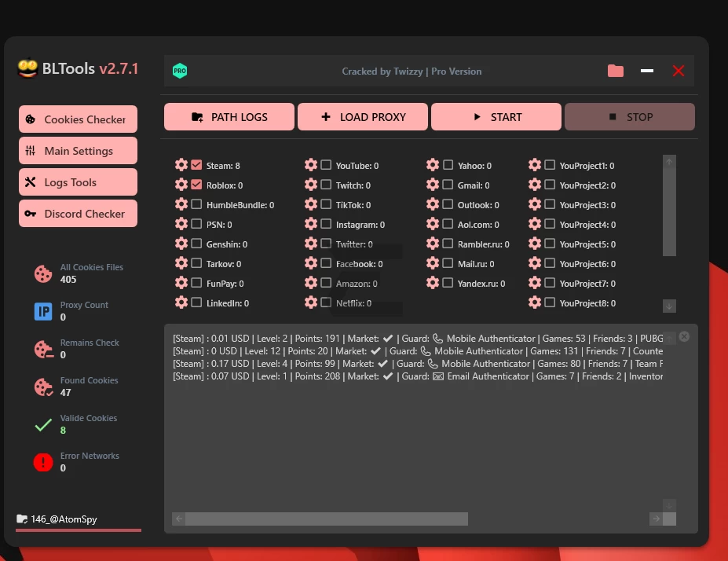The image size is (728, 561).
Task: Click the services list scroll-up arrow
Action: point(669,162)
